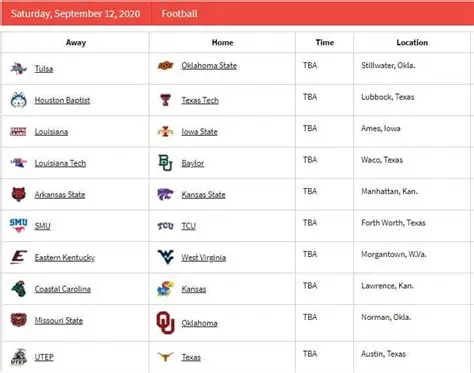Open the Iowa State team link
This screenshot has height=373, width=474.
coord(199,132)
